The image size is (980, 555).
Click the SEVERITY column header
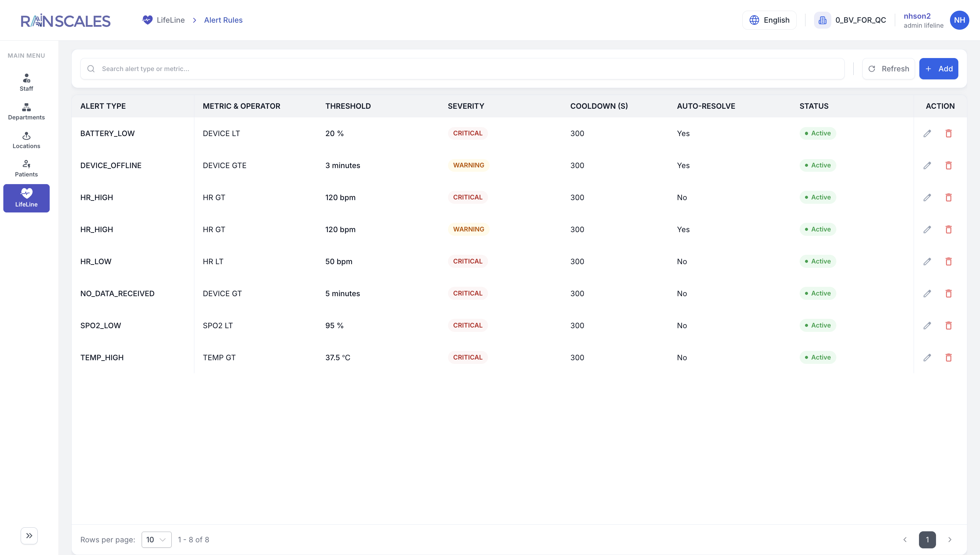[466, 106]
